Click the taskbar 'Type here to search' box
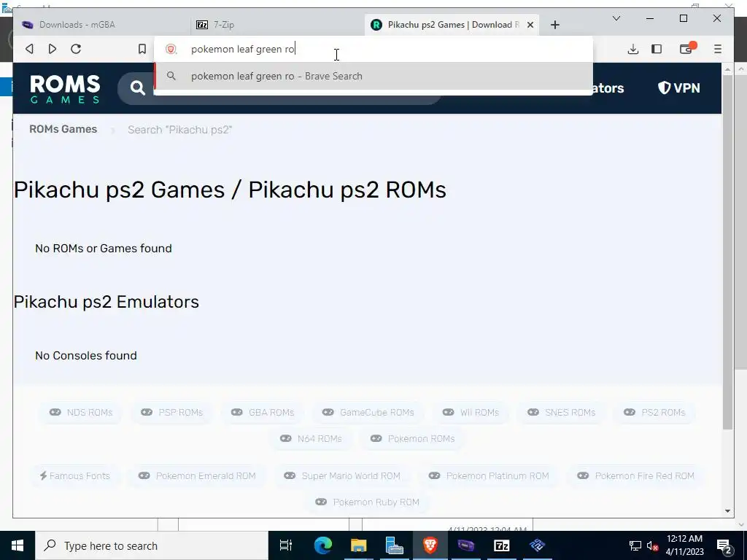 (x=152, y=545)
